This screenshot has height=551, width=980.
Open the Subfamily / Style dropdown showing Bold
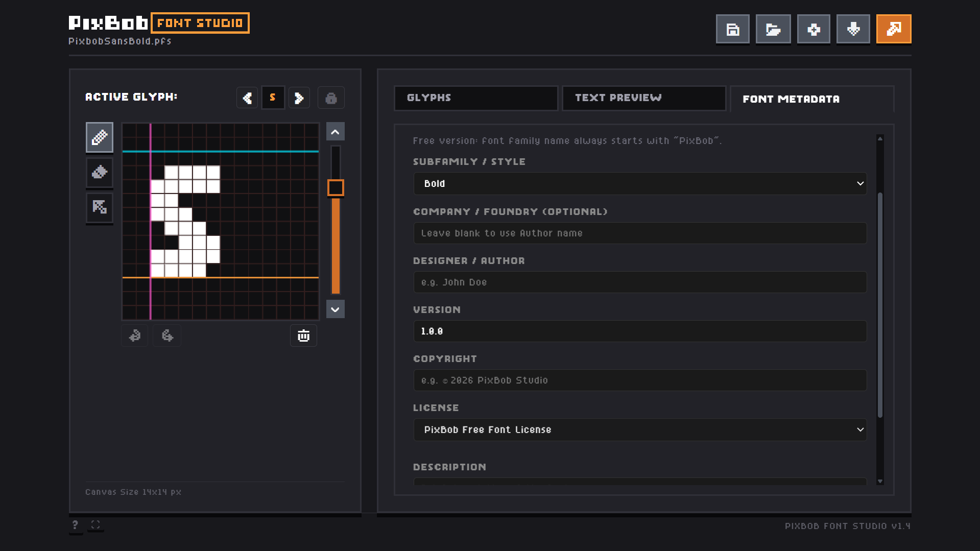640,183
